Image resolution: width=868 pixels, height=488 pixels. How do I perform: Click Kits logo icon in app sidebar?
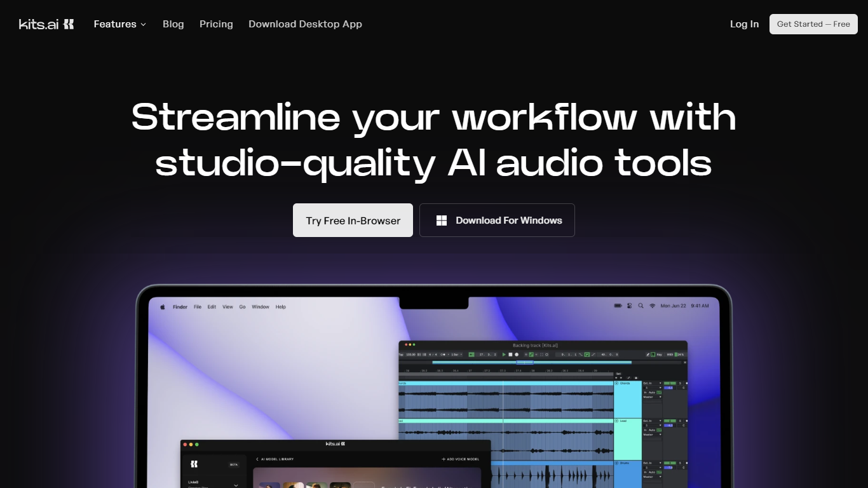tap(194, 464)
